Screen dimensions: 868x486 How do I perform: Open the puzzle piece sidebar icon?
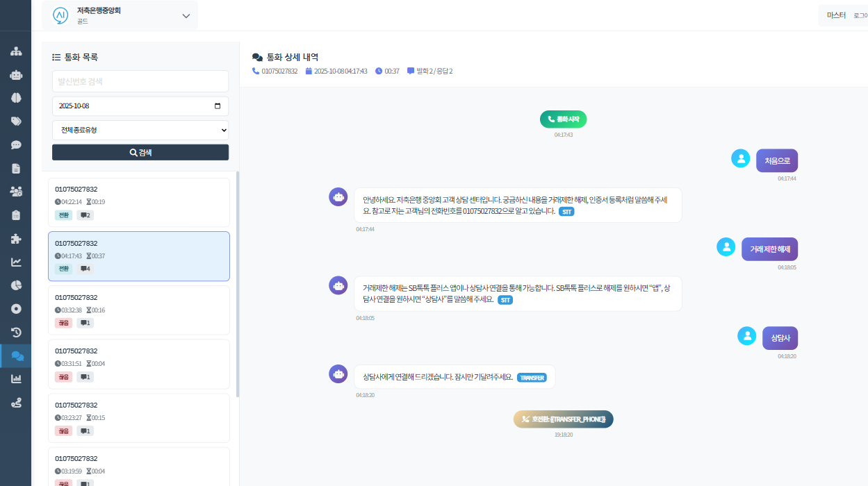coord(16,239)
